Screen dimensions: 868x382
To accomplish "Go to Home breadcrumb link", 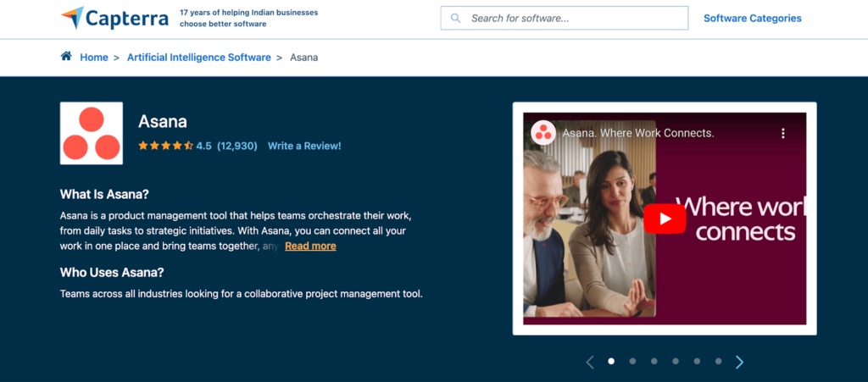I will point(94,58).
